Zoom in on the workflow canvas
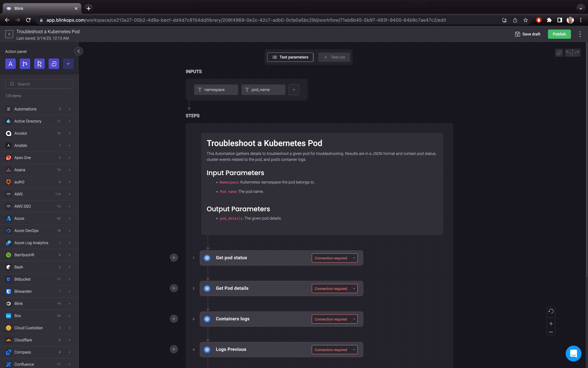 click(551, 324)
